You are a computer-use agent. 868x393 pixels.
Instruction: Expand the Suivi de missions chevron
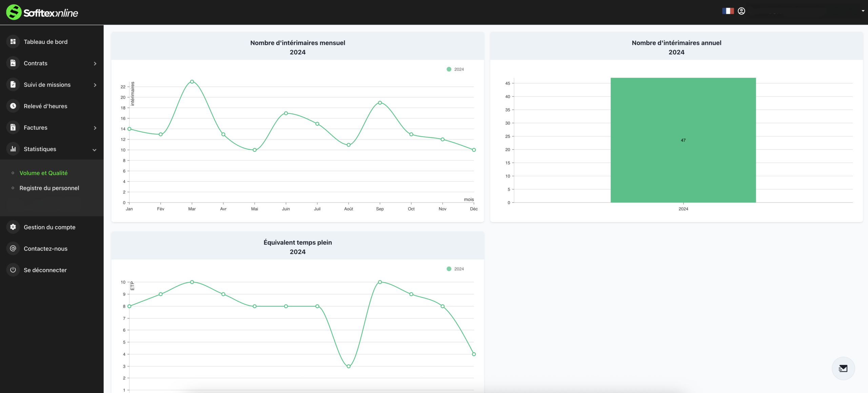[95, 85]
